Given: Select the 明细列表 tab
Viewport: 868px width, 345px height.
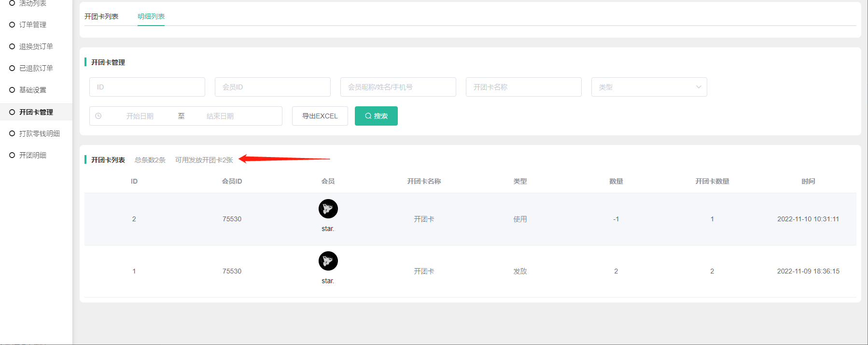Looking at the screenshot, I should coord(151,16).
